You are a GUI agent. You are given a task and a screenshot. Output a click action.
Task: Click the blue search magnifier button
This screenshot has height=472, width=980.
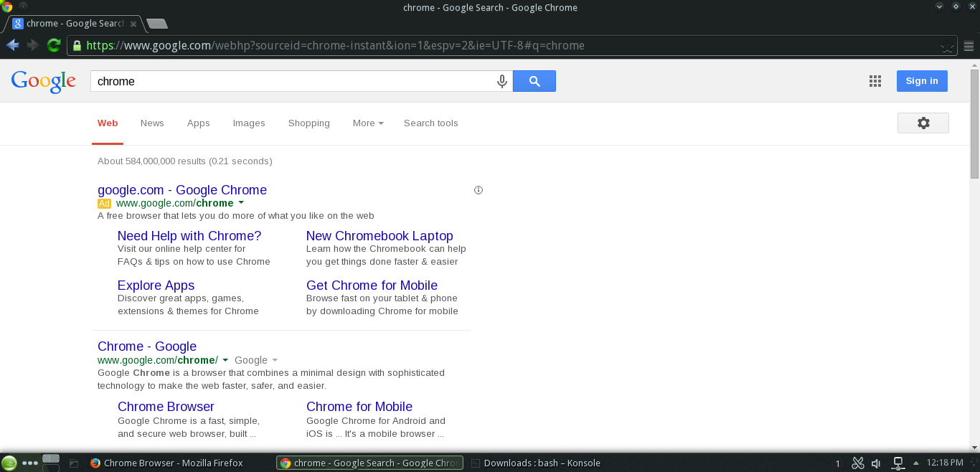coord(534,81)
